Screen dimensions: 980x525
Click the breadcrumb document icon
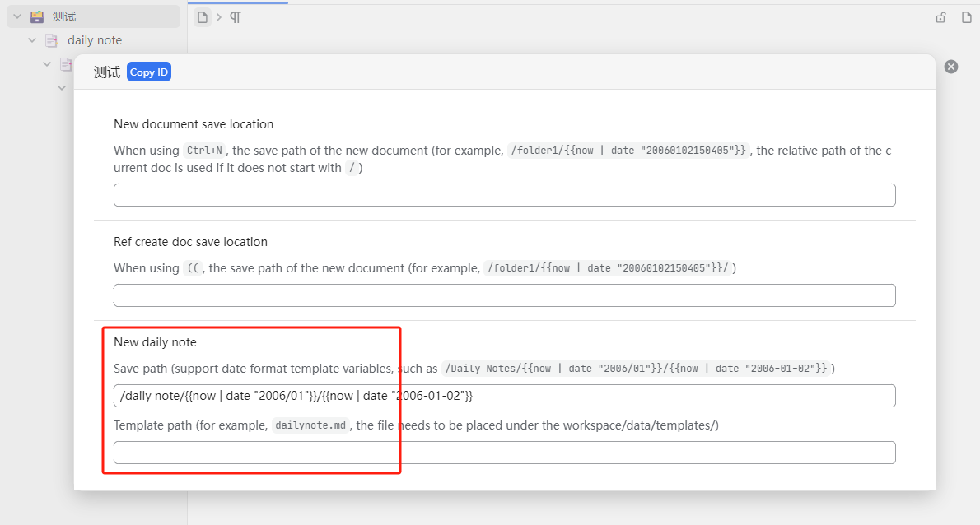coord(202,17)
